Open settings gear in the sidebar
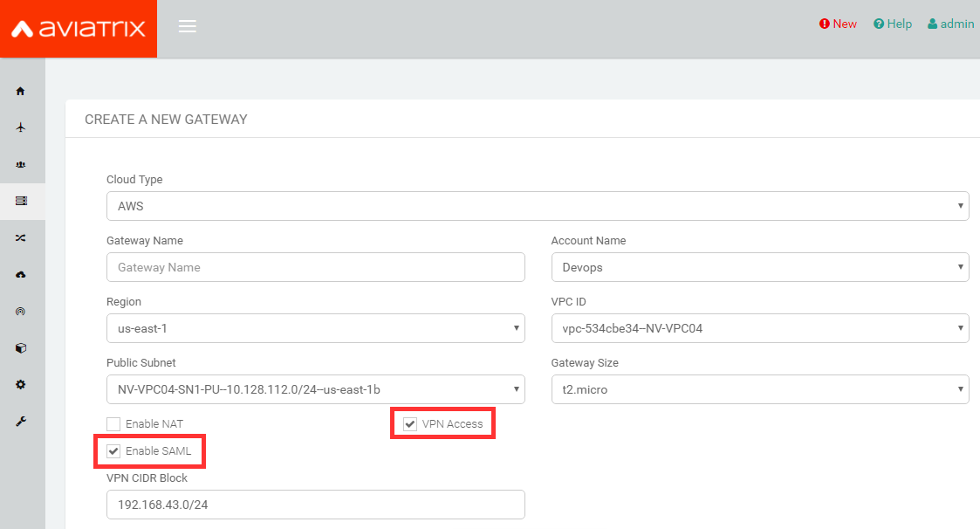 pyautogui.click(x=21, y=384)
